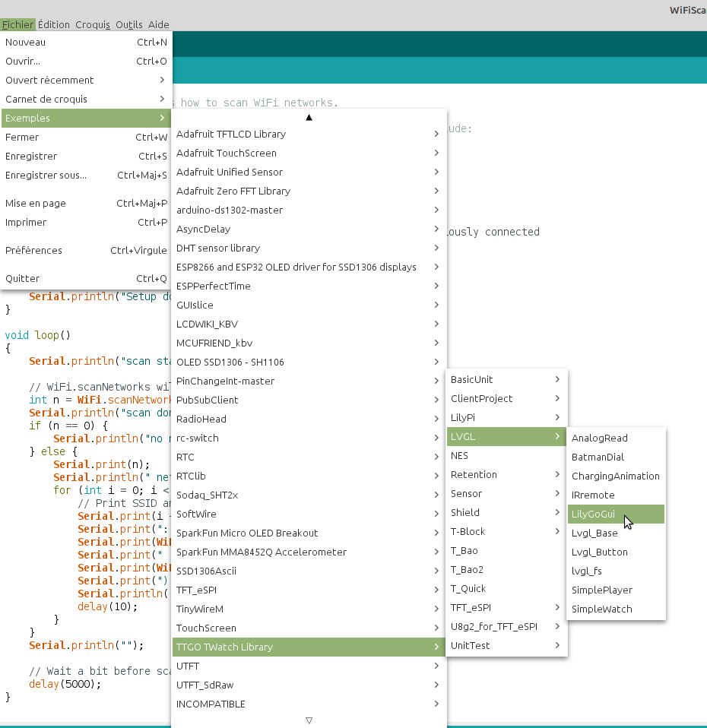This screenshot has height=728, width=707.
Task: Open UnitTest submenu
Action: (x=506, y=647)
